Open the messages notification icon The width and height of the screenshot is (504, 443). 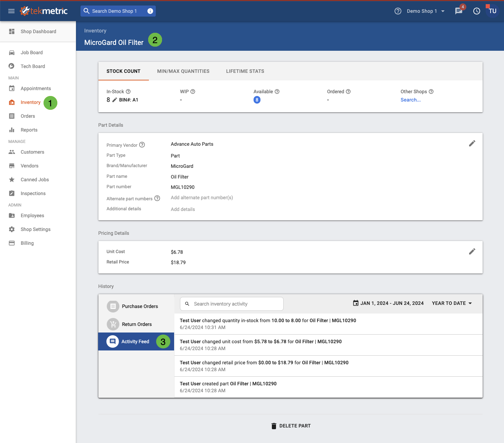coord(459,11)
